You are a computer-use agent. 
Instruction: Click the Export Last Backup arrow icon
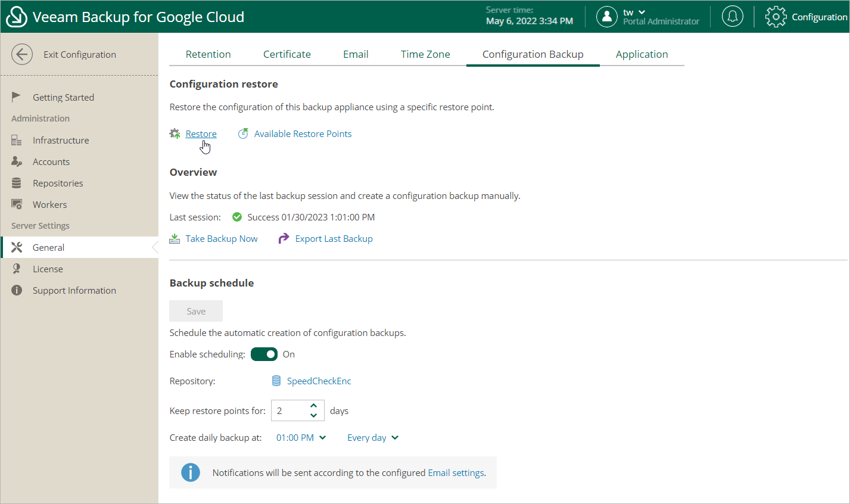pyautogui.click(x=284, y=239)
